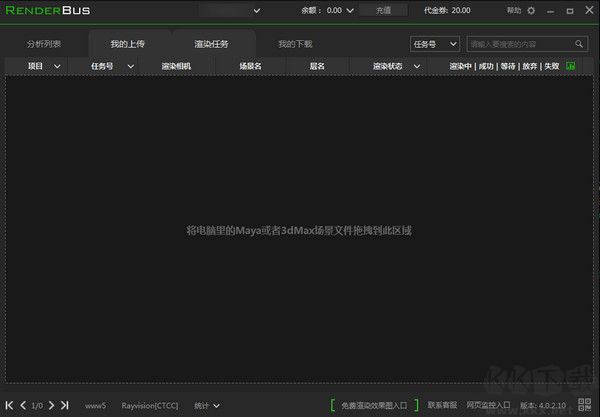Filter by 放弃 status
Viewport: 600px width, 417px height.
[530, 66]
